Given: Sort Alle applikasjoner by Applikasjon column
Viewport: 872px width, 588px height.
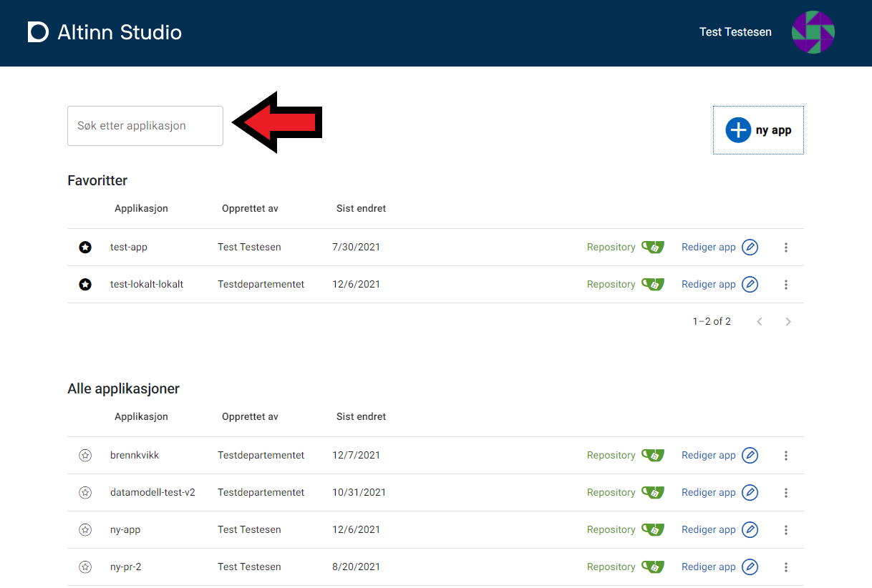Looking at the screenshot, I should coord(141,416).
